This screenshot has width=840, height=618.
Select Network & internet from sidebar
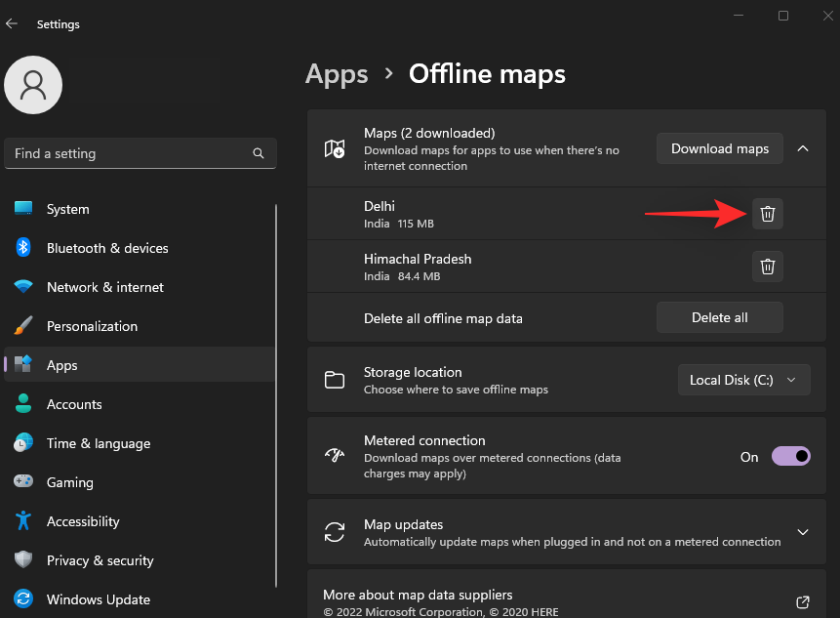tap(102, 286)
